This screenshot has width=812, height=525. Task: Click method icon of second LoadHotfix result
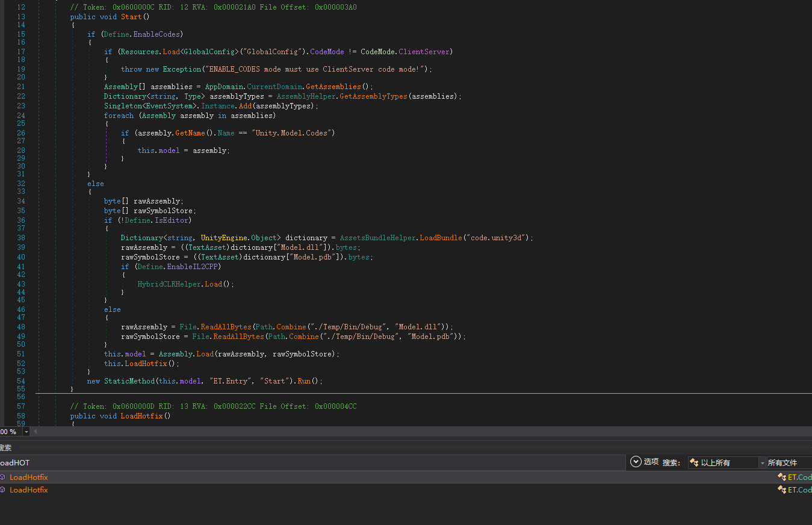[2, 490]
